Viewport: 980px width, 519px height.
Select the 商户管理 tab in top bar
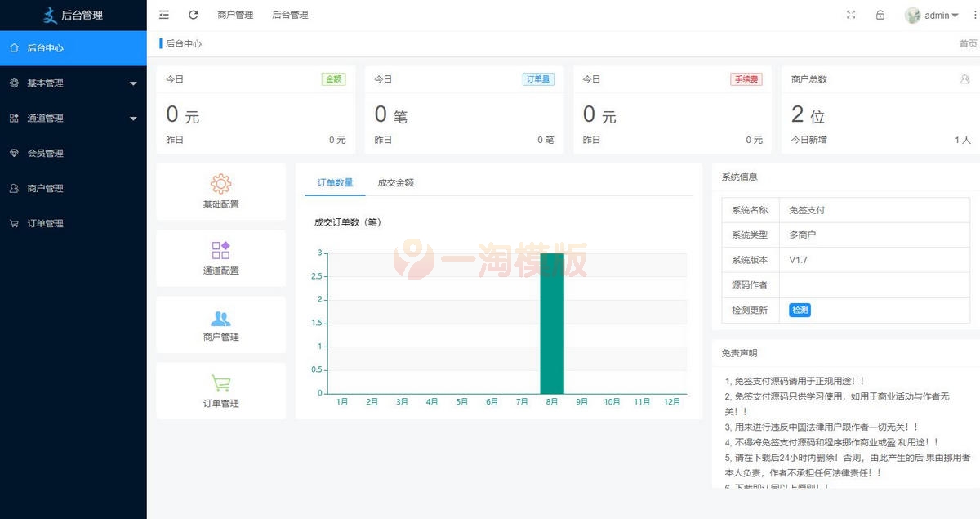click(x=236, y=14)
